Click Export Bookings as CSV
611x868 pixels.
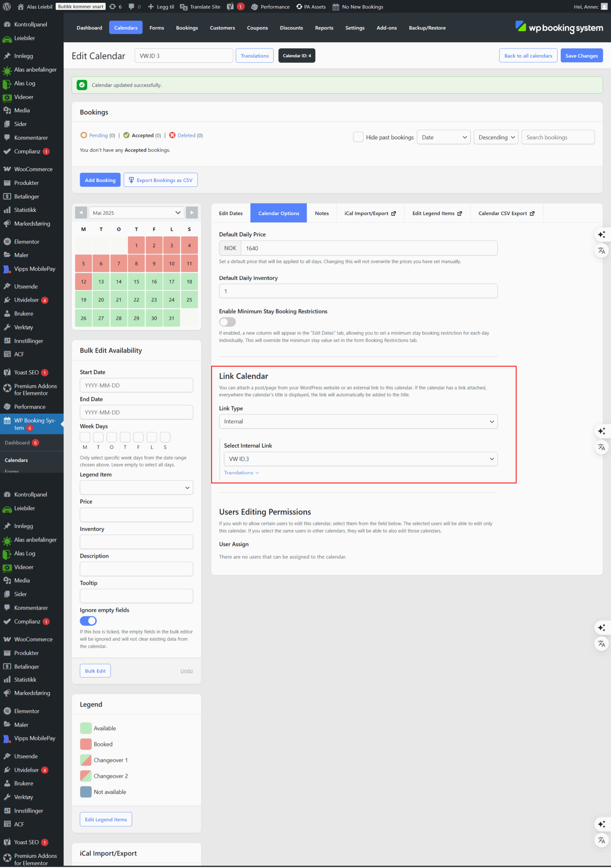(161, 180)
